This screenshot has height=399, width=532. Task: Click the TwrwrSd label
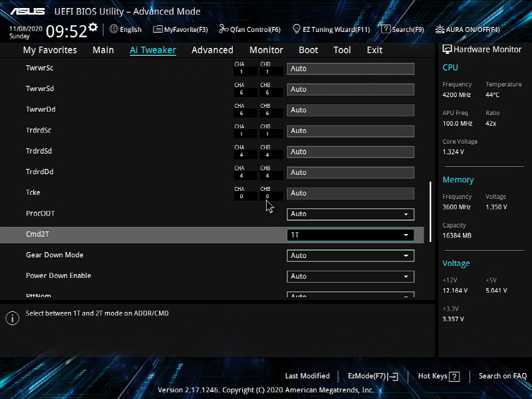pos(40,88)
